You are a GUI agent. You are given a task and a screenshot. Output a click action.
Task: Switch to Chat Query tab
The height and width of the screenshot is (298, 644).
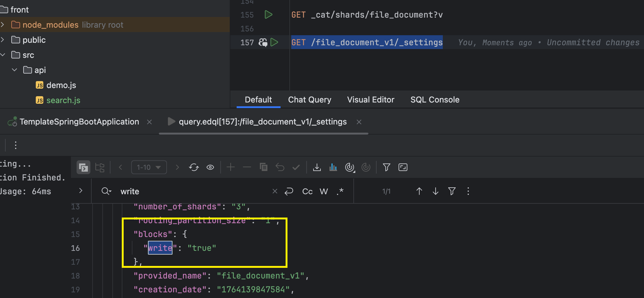point(310,100)
